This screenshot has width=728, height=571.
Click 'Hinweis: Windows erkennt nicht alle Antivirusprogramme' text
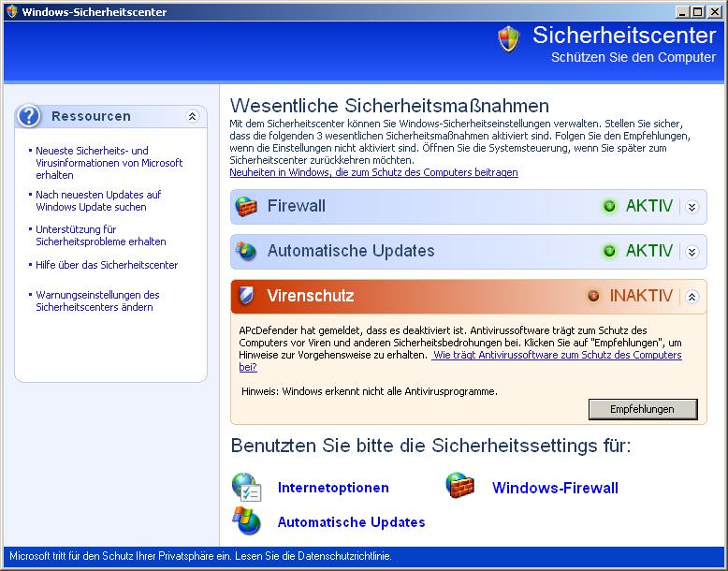tap(370, 391)
